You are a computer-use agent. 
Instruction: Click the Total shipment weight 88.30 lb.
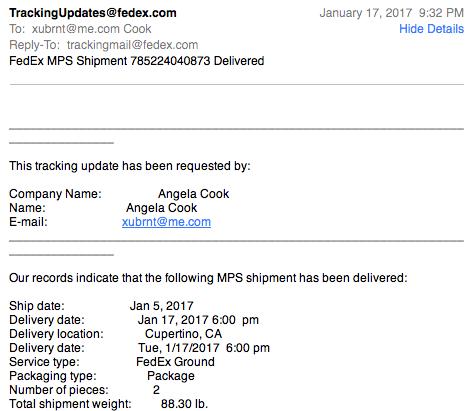point(184,404)
